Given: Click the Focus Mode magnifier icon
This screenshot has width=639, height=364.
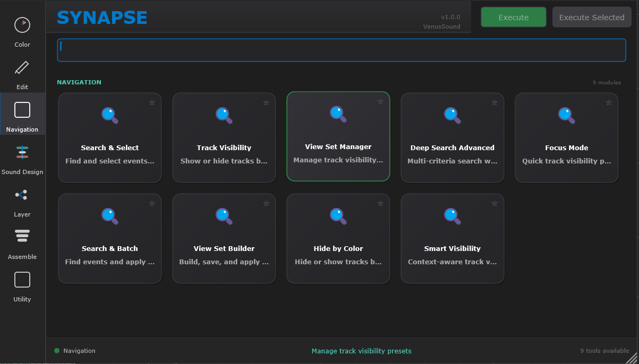Looking at the screenshot, I should [x=567, y=115].
